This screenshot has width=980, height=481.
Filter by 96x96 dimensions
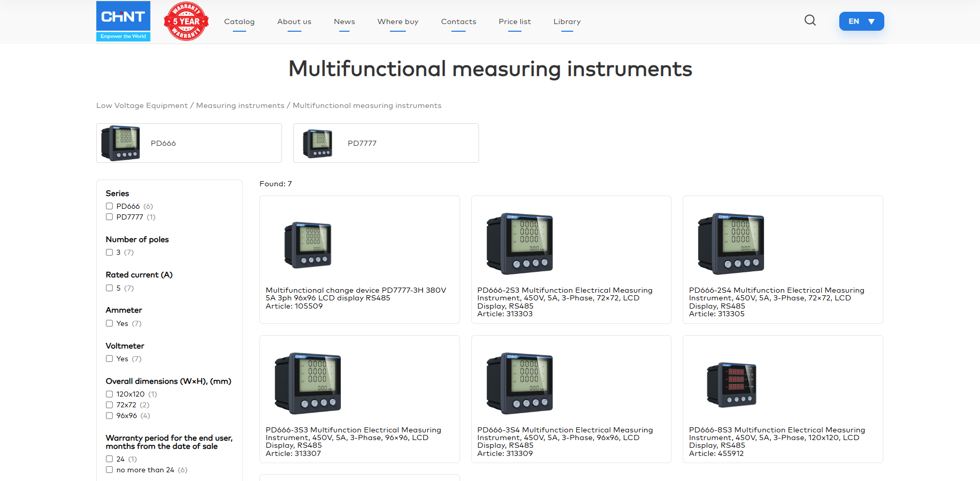point(110,416)
